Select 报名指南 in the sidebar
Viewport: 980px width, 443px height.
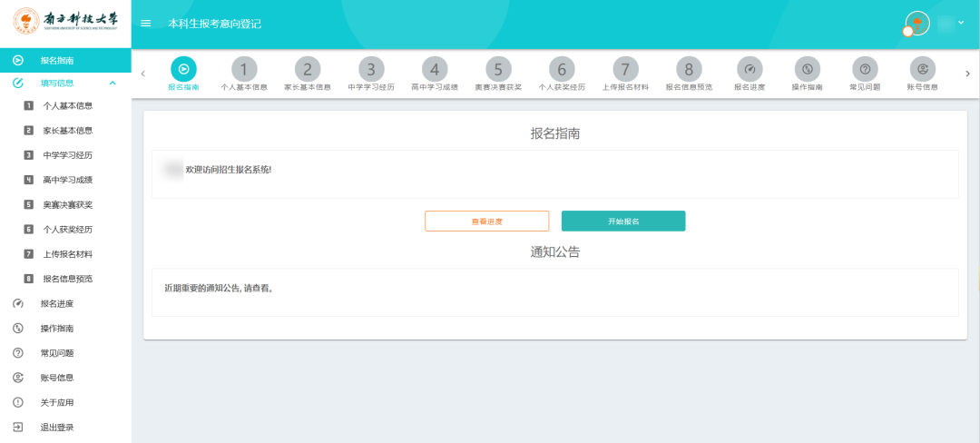click(x=65, y=61)
